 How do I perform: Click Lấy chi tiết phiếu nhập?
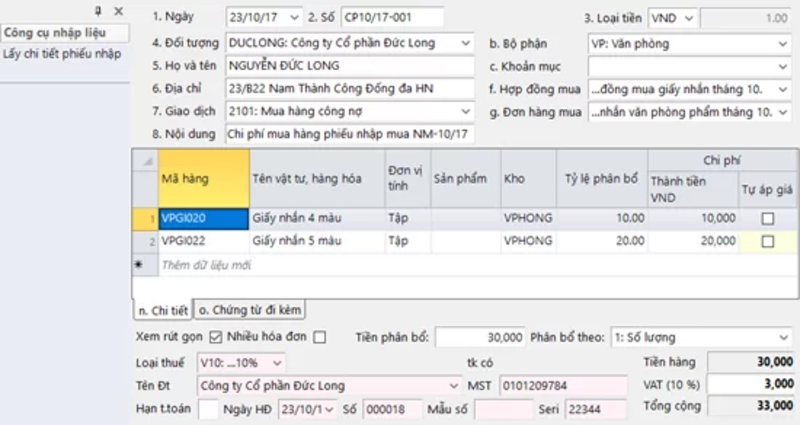click(x=62, y=54)
